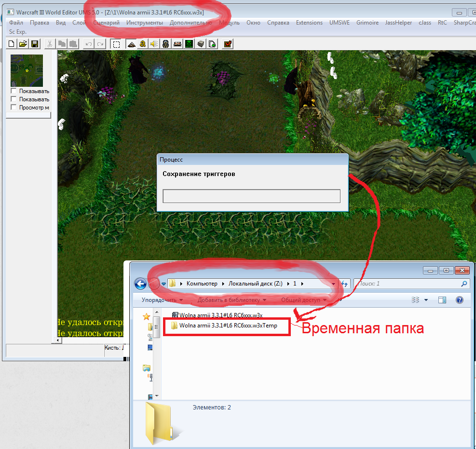Open the Правка menu
Viewport: 476px width, 449px height.
(40, 23)
